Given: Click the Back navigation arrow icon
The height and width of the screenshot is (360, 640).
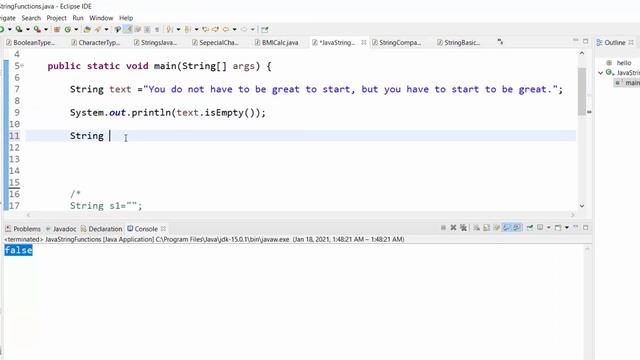Looking at the screenshot, I should 226,29.
